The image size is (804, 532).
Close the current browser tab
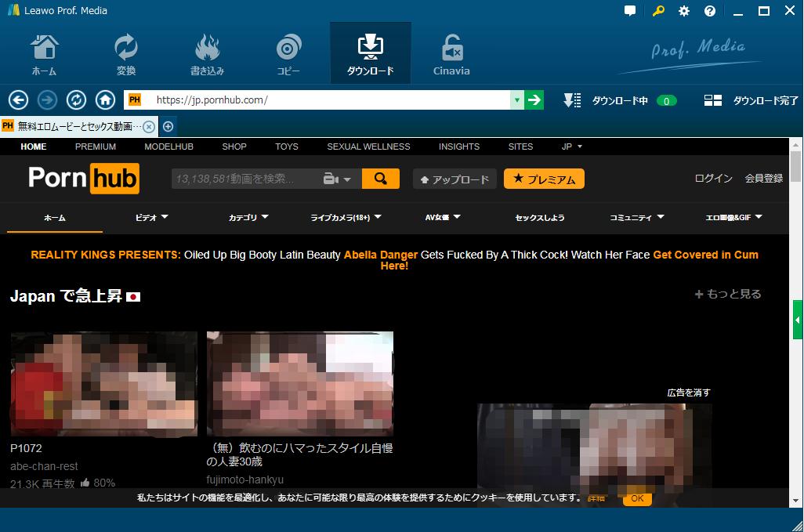[149, 127]
